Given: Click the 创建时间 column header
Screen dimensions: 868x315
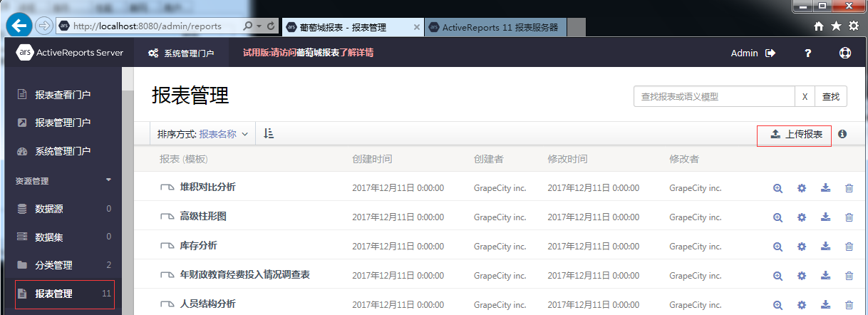Looking at the screenshot, I should point(372,159).
